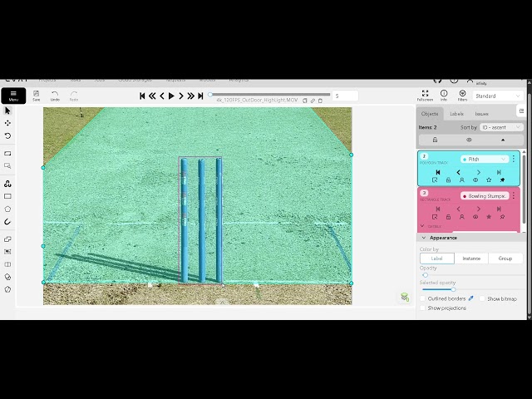Fit the image to the canvas
The width and height of the screenshot is (532, 399).
tap(7, 153)
